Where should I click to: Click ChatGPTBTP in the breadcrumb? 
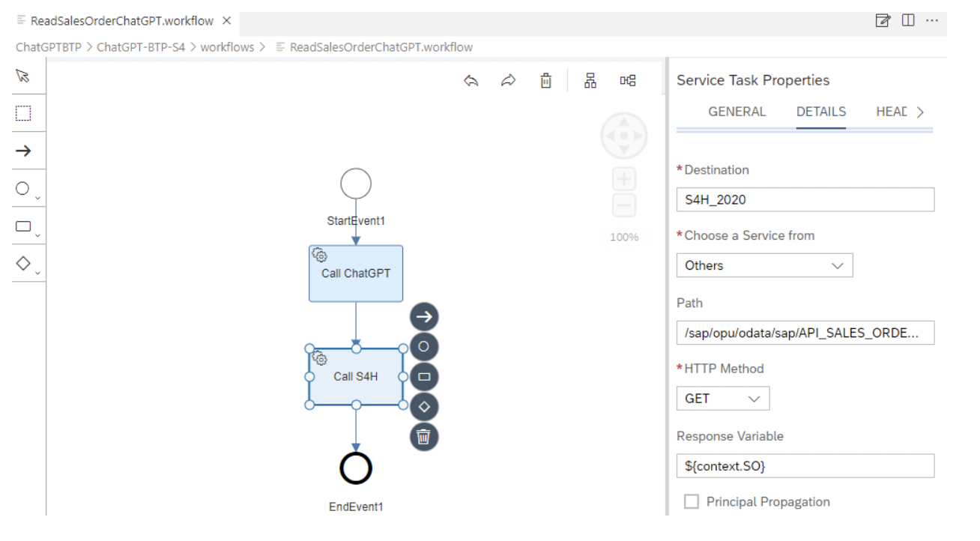[49, 47]
